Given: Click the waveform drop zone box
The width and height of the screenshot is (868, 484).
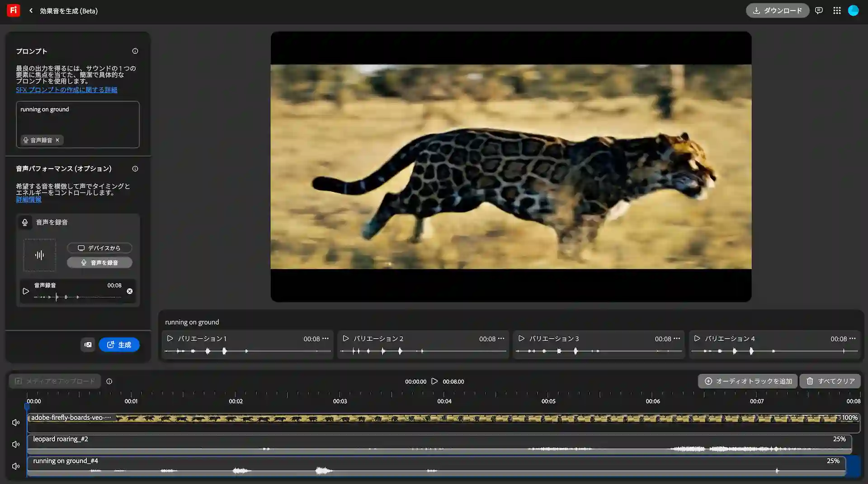Looking at the screenshot, I should 40,255.
